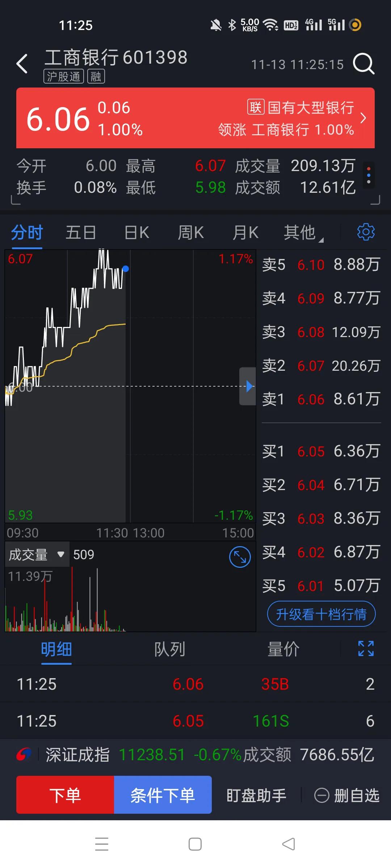Tap the blue 条件下单 button
The width and height of the screenshot is (391, 868).
(x=163, y=795)
